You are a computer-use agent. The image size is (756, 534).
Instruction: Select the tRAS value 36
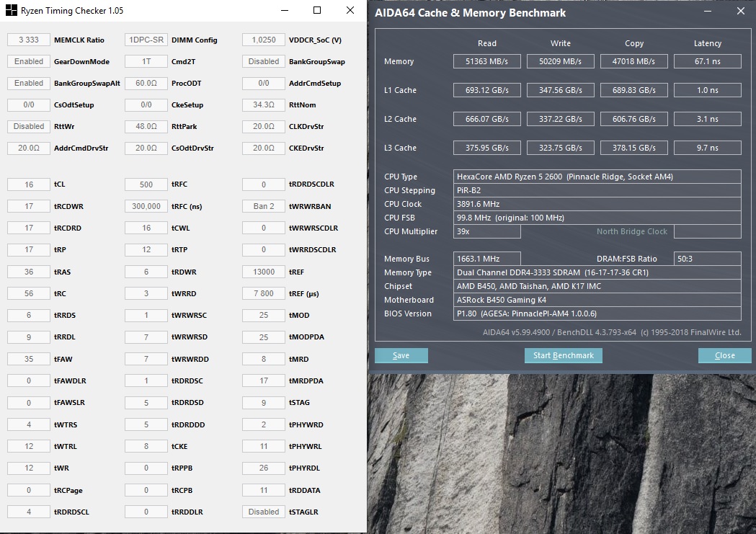[29, 272]
